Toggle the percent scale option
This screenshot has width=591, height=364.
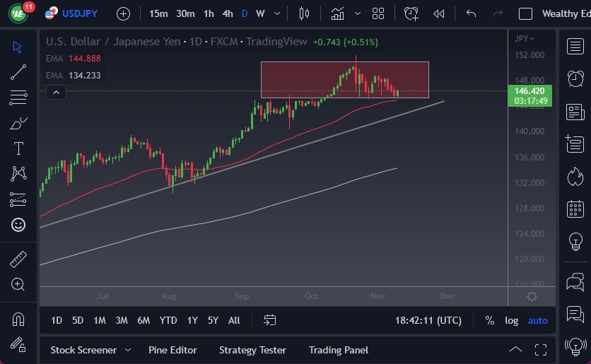point(489,320)
